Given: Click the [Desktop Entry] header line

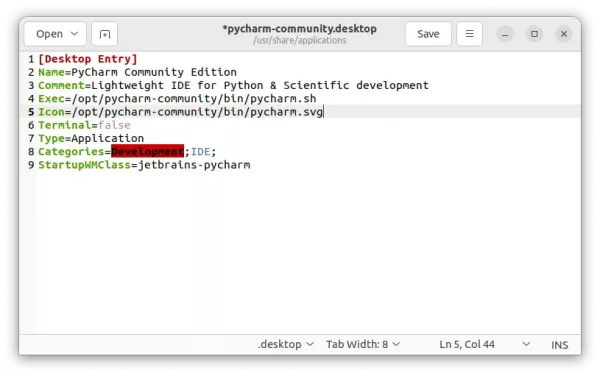Looking at the screenshot, I should tap(88, 59).
